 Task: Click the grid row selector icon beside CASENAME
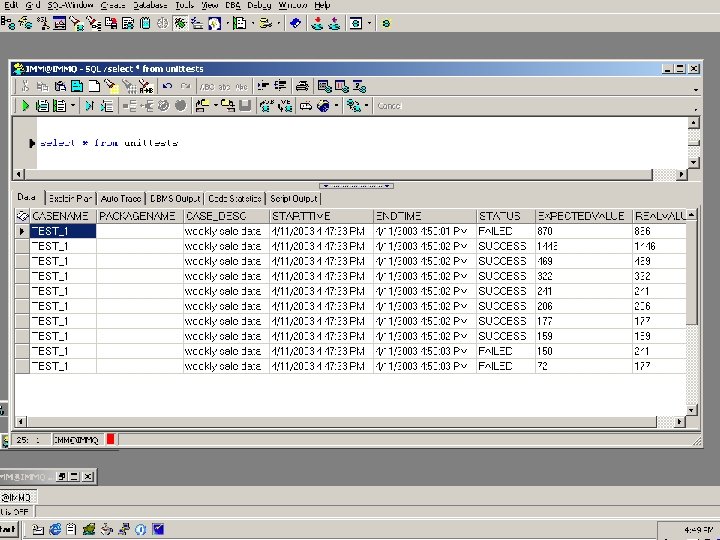(x=22, y=216)
